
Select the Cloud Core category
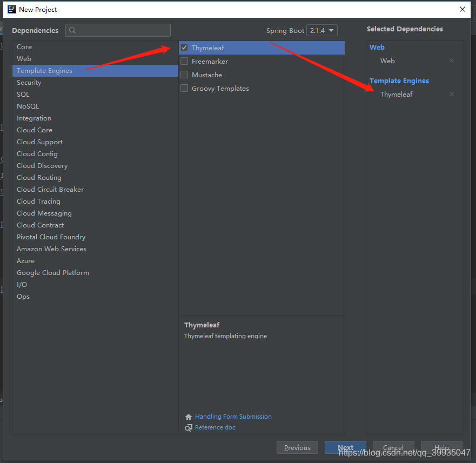95,130
